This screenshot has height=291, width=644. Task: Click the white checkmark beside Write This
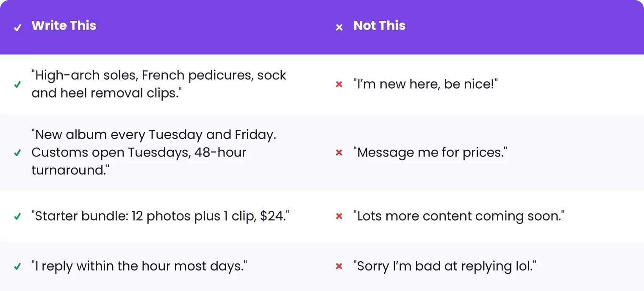(17, 28)
